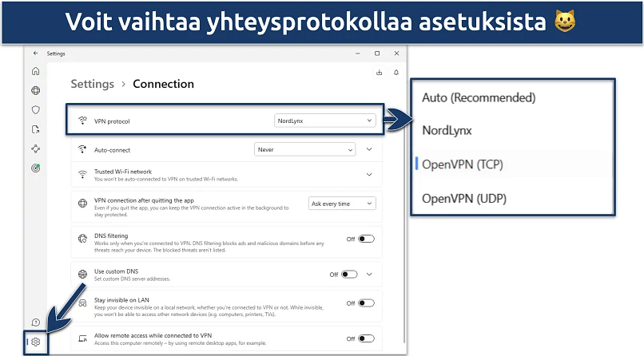
Task: Click the 'DNS filtering' label text
Action: click(x=111, y=235)
